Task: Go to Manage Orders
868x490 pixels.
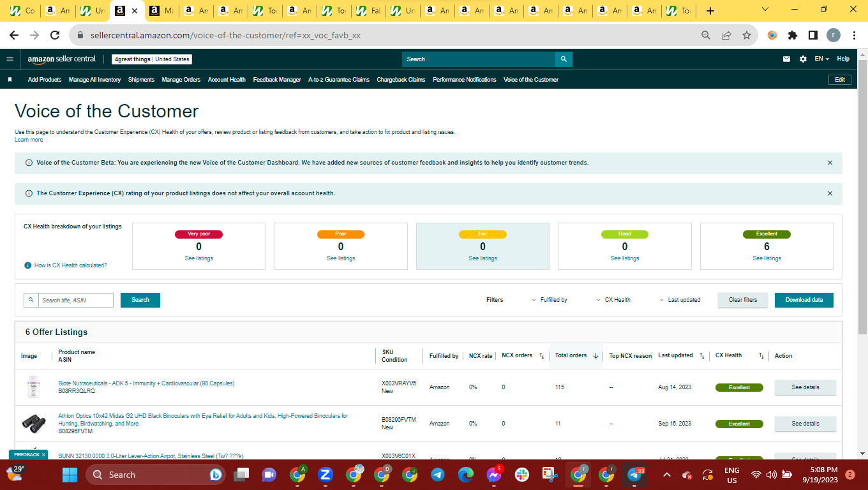Action: click(181, 80)
